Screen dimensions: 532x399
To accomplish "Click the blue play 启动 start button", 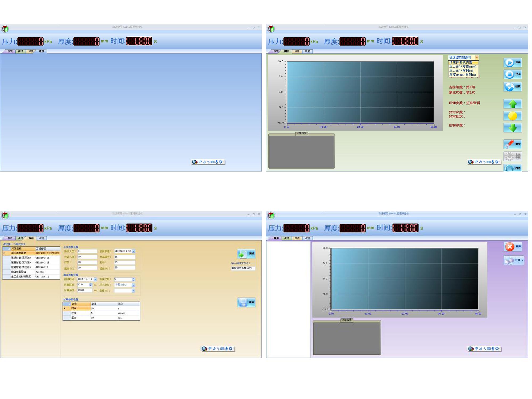I will click(512, 63).
